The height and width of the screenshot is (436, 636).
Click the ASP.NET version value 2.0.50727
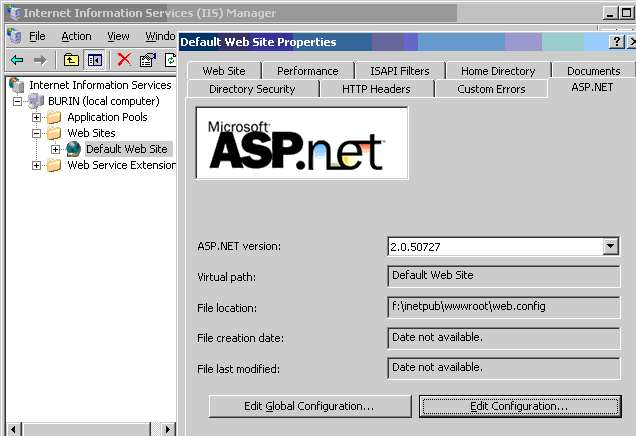pos(415,247)
